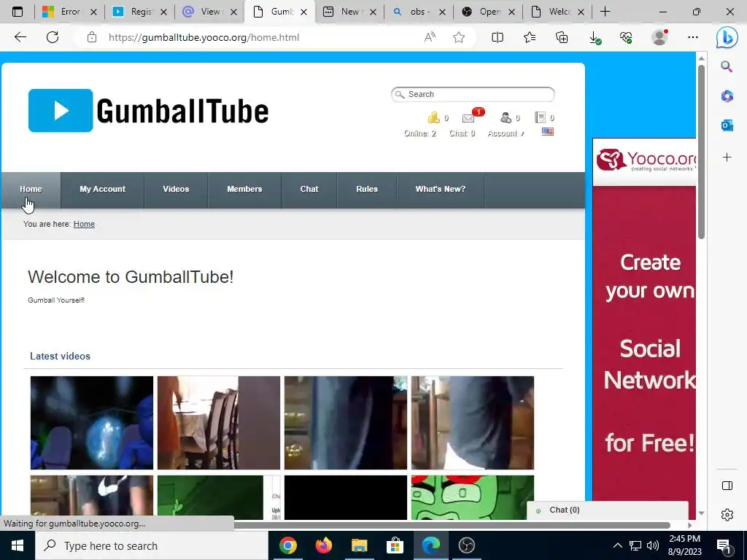
Task: Open File Explorer from the taskbar
Action: (359, 545)
